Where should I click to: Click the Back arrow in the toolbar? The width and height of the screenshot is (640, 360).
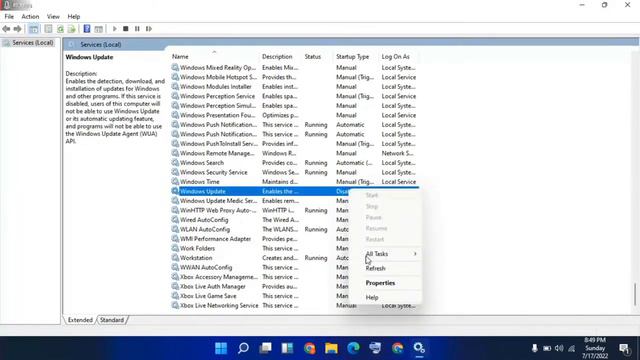[x=6, y=29]
